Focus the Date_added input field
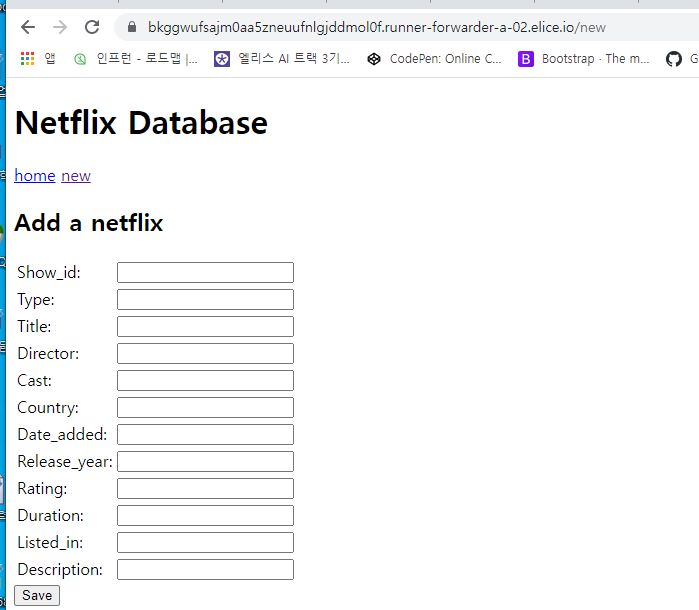The width and height of the screenshot is (699, 610). [206, 434]
